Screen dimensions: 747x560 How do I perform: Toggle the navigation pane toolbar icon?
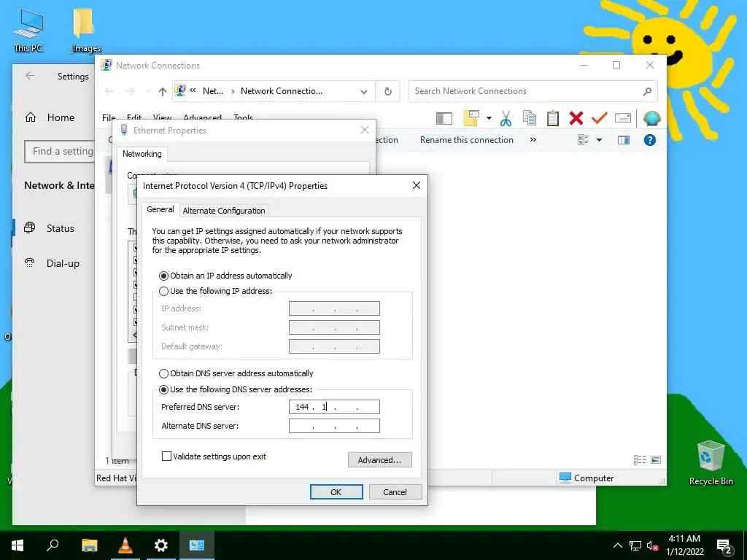point(444,118)
